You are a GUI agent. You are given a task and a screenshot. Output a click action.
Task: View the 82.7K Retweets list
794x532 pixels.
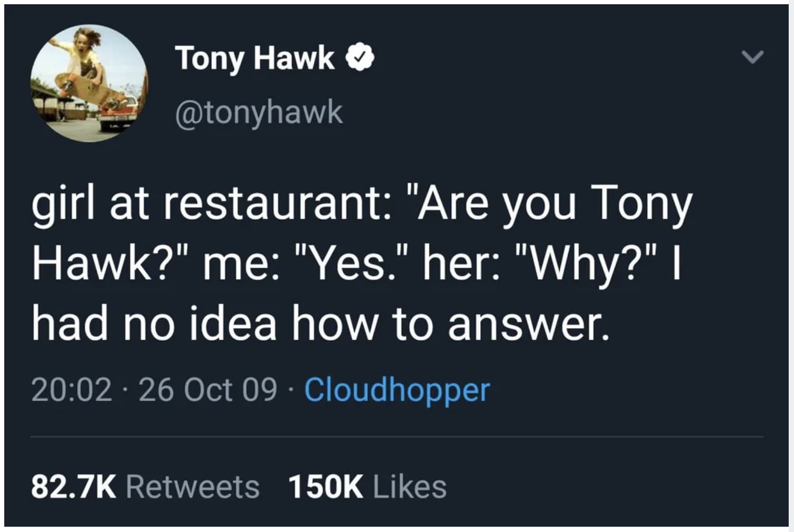click(145, 486)
